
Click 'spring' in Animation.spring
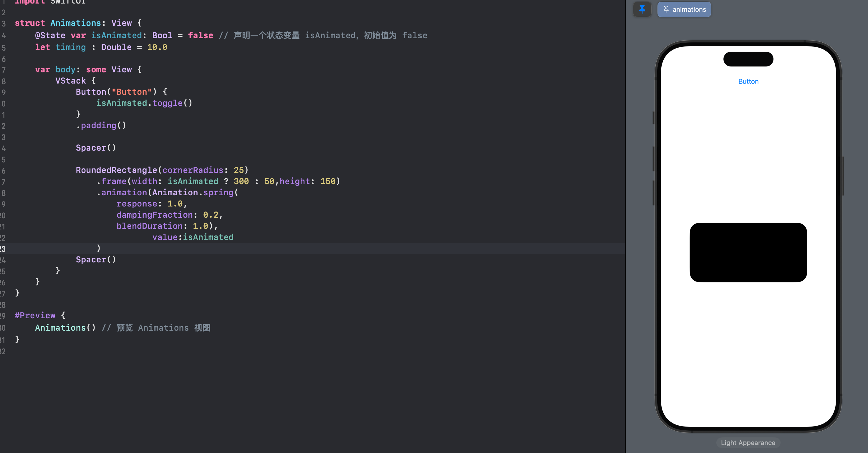tap(218, 192)
